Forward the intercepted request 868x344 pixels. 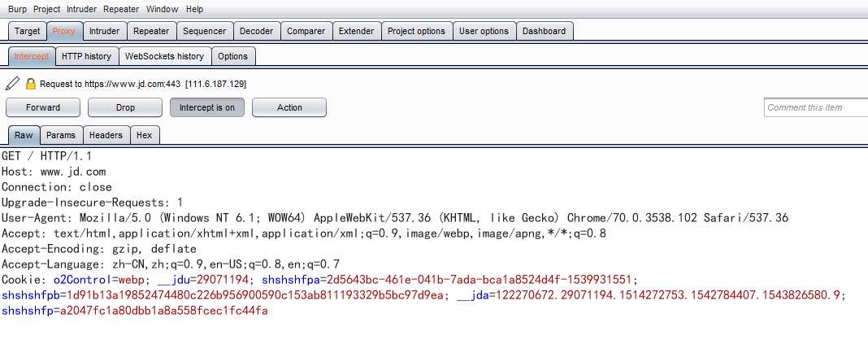(x=42, y=107)
